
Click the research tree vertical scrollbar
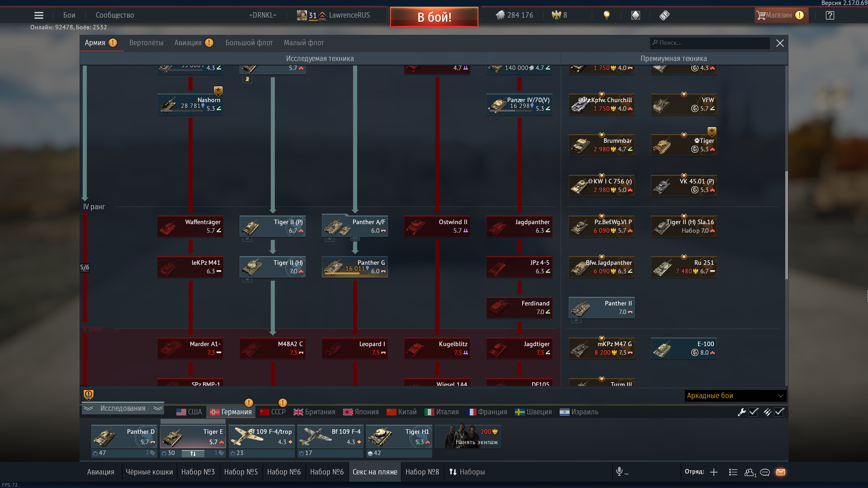[786, 225]
